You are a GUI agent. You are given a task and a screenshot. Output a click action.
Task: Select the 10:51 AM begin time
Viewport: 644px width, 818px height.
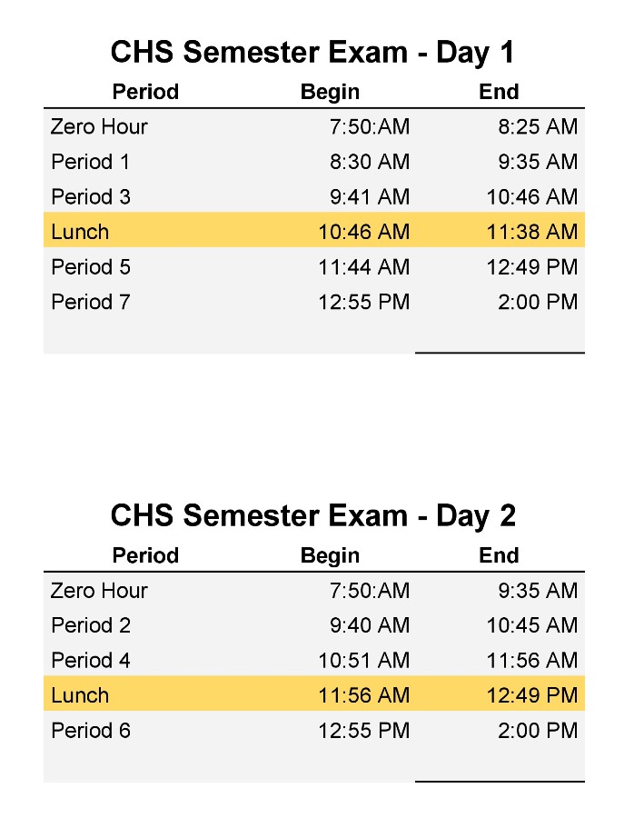[364, 660]
